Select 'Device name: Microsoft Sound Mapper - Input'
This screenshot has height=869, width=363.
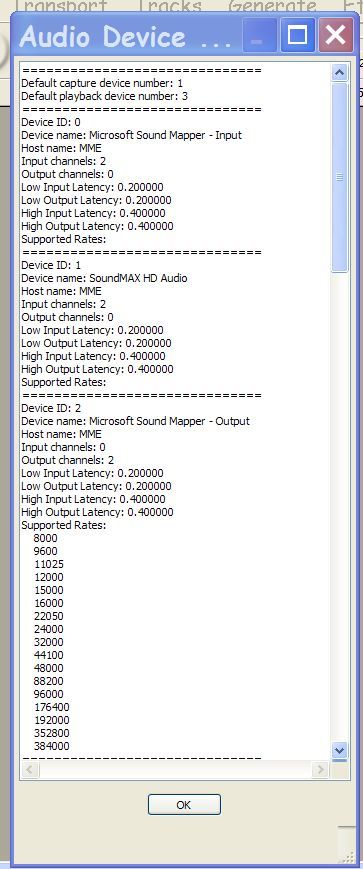pos(131,135)
